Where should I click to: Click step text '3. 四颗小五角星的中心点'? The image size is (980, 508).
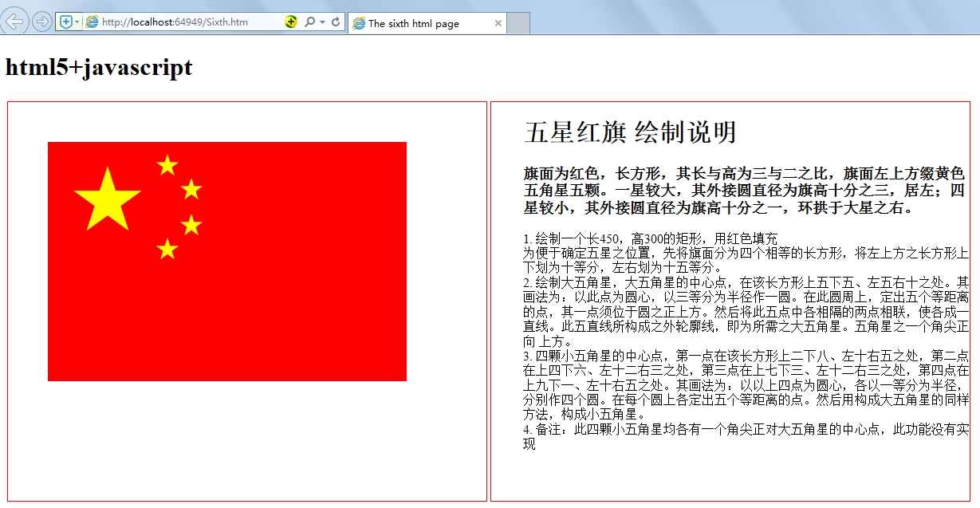point(746,385)
